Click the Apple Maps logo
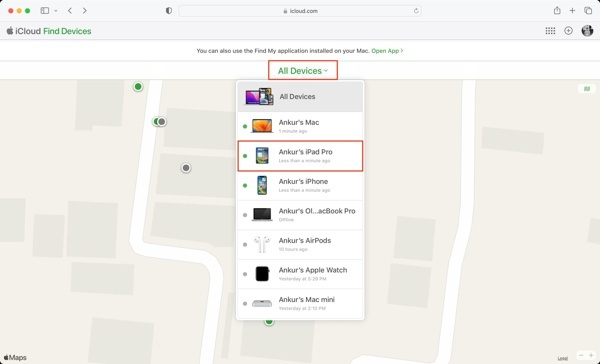The width and height of the screenshot is (600, 364). pos(15,357)
